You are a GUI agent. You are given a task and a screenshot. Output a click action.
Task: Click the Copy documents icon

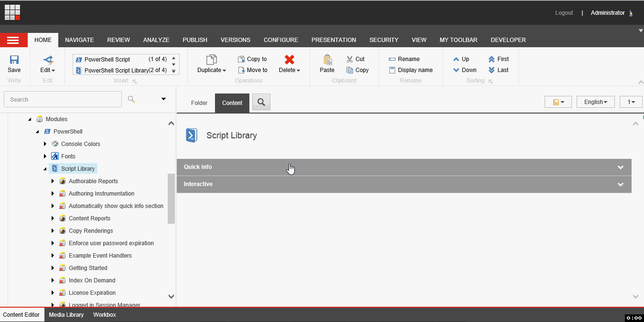point(350,70)
